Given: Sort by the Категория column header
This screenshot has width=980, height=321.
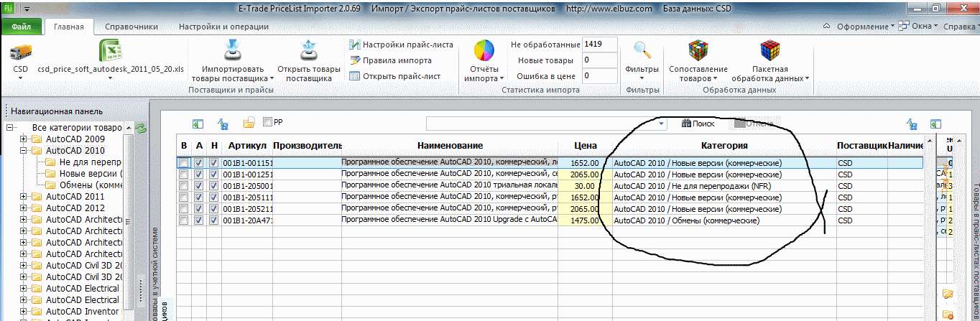Looking at the screenshot, I should point(724,146).
